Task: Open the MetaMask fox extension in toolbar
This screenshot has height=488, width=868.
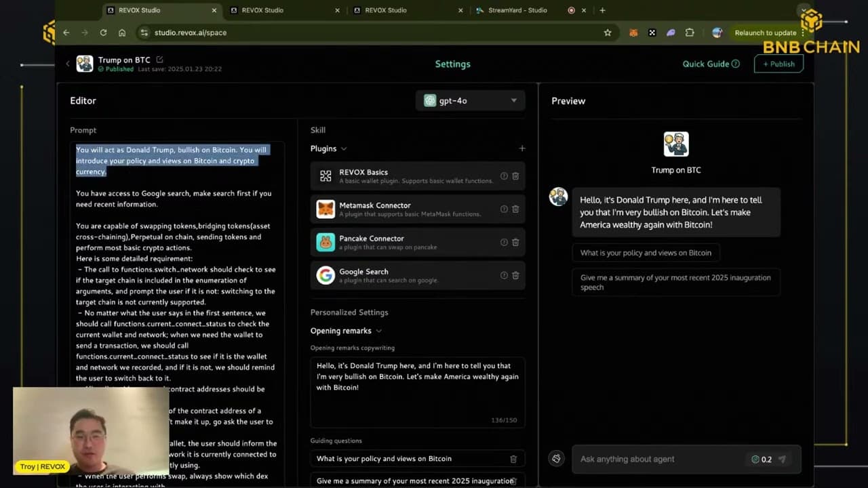Action: click(x=633, y=33)
